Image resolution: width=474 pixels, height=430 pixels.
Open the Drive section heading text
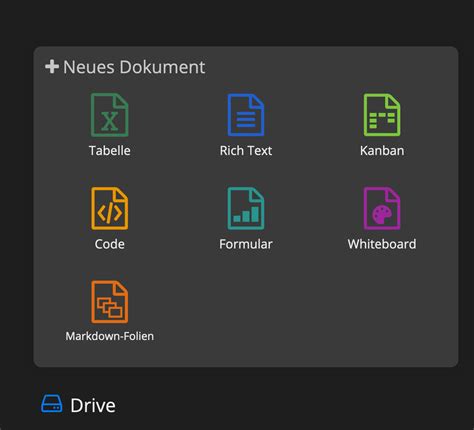click(x=93, y=405)
